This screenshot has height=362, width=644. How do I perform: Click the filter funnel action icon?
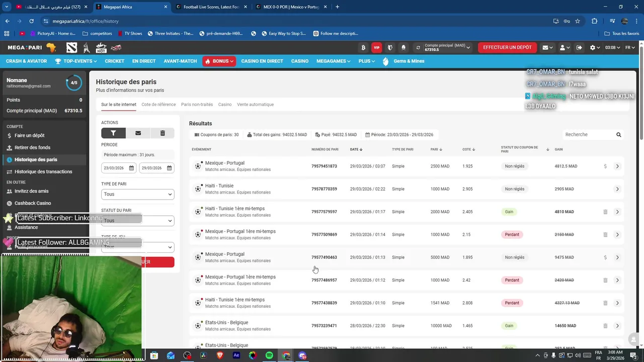click(x=113, y=133)
